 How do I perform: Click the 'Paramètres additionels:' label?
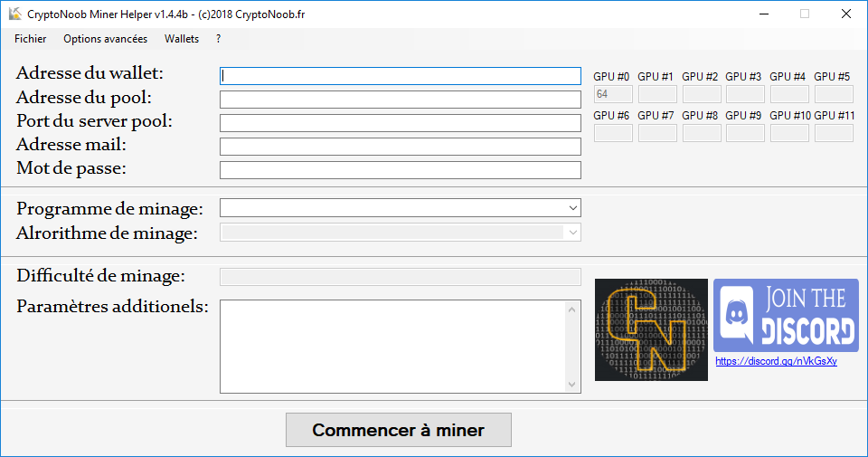(112, 307)
